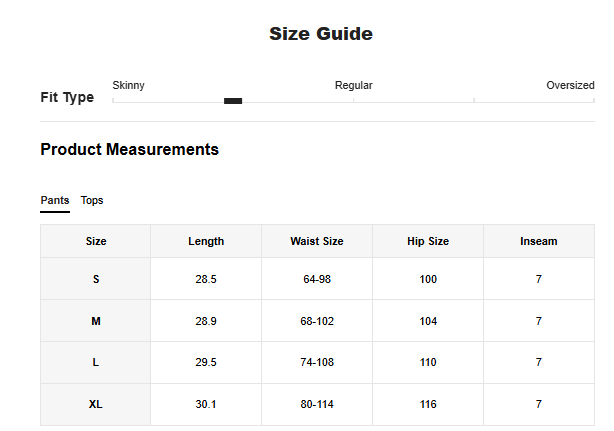Click the black Fit Type slider marker
614x431 pixels.
coord(233,101)
